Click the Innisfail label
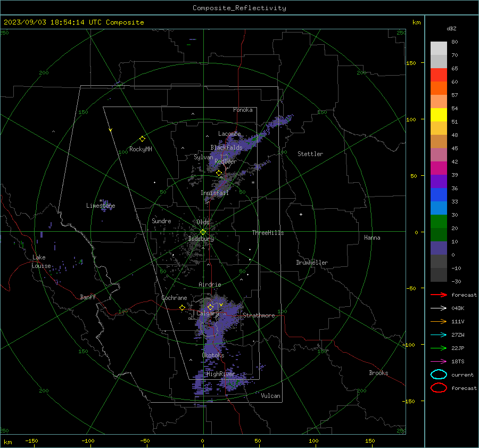Viewport: 479px width, 448px height. [214, 193]
